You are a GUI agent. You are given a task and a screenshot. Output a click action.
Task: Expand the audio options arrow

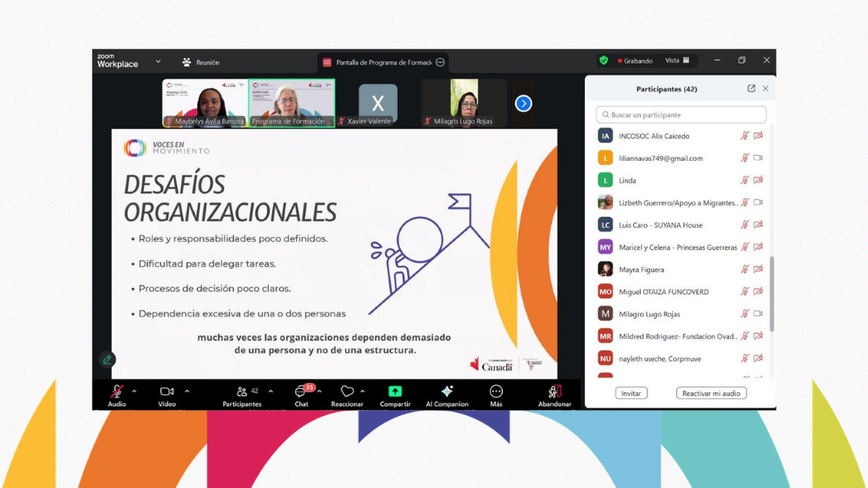click(134, 391)
